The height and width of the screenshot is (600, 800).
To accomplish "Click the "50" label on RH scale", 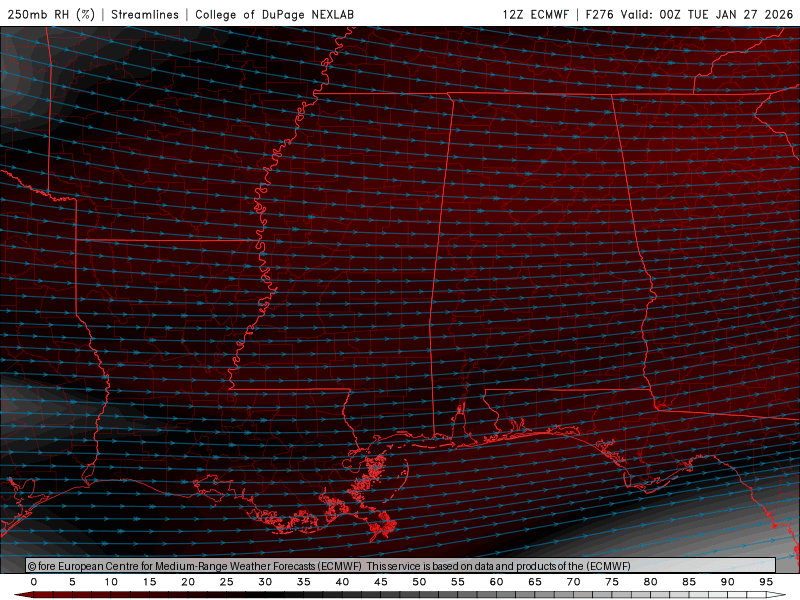I will [419, 582].
